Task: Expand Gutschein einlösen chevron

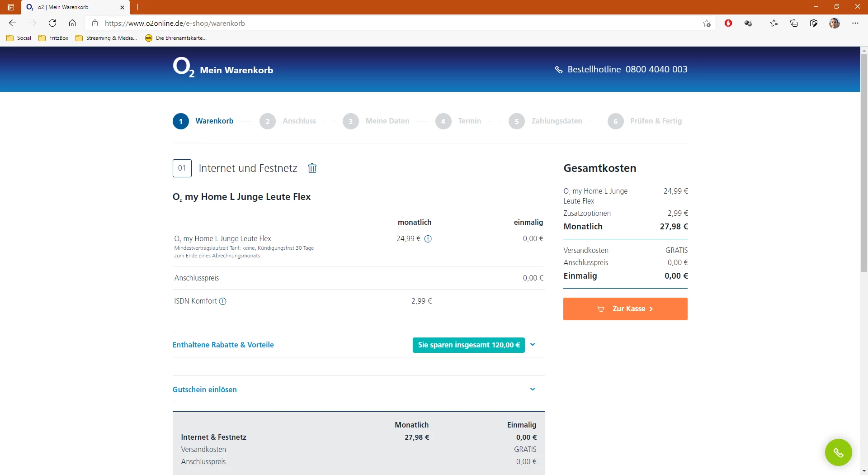Action: (x=533, y=389)
